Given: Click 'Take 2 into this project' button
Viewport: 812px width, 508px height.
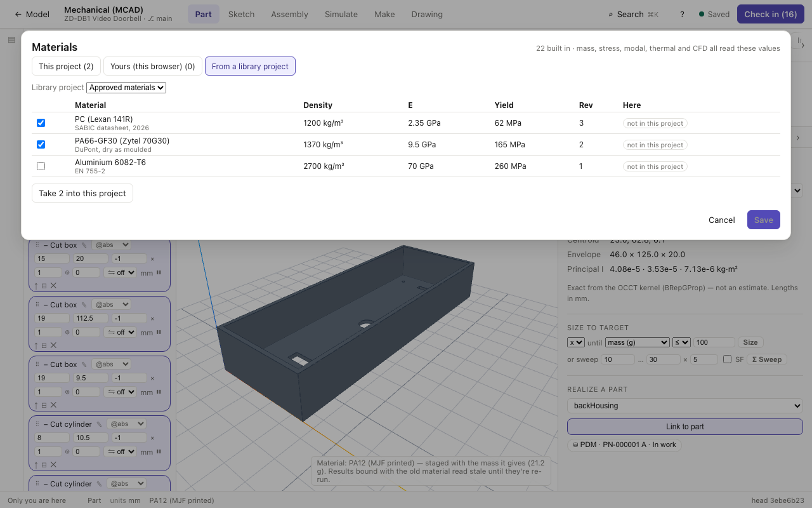Looking at the screenshot, I should [x=82, y=193].
